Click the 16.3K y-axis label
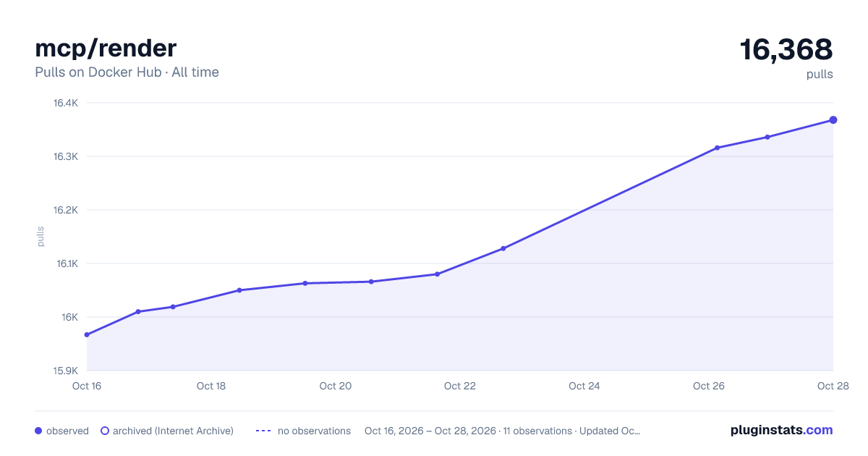The width and height of the screenshot is (868, 456). tap(66, 156)
